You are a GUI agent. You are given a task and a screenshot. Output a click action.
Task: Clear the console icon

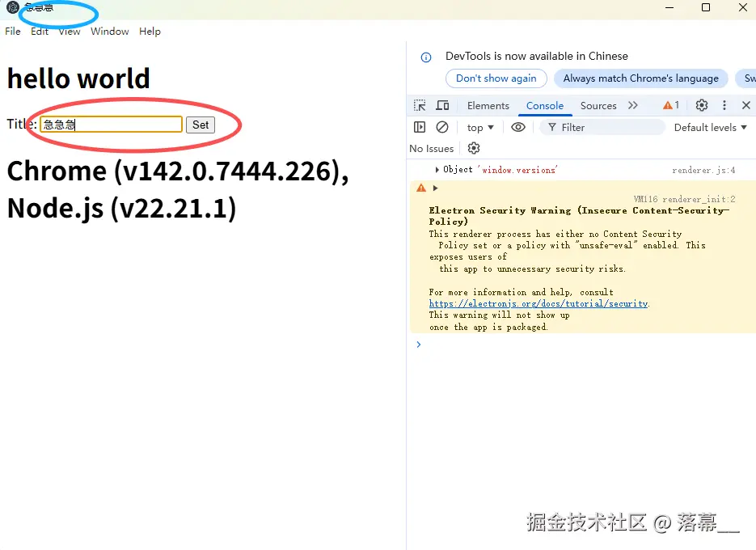point(442,127)
